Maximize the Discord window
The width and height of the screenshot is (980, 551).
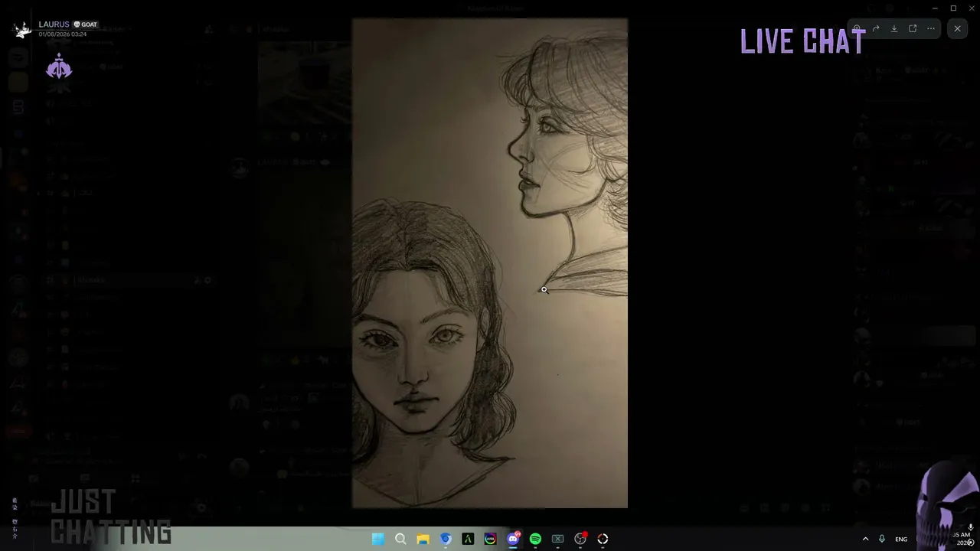pos(953,8)
